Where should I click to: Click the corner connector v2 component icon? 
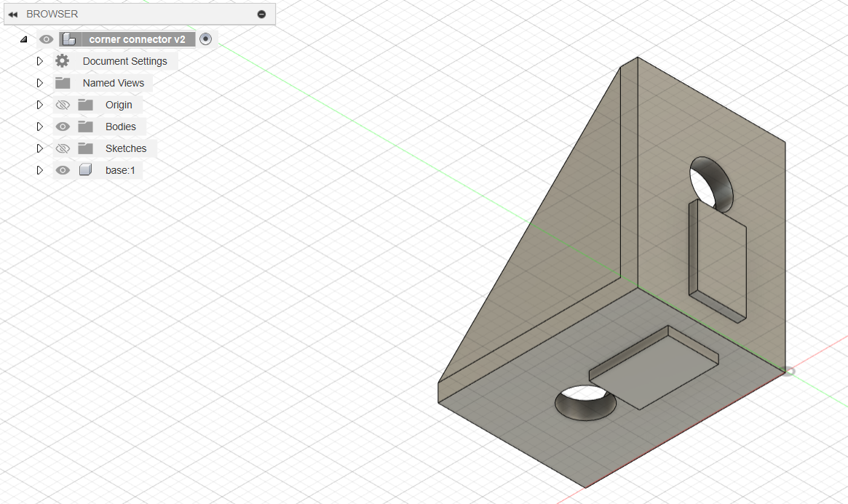[69, 39]
